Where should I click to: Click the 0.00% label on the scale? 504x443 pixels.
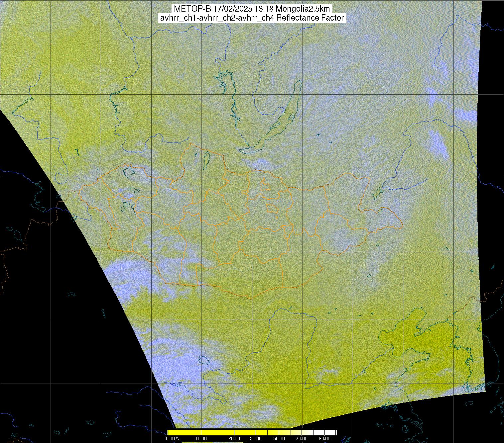coord(172,438)
